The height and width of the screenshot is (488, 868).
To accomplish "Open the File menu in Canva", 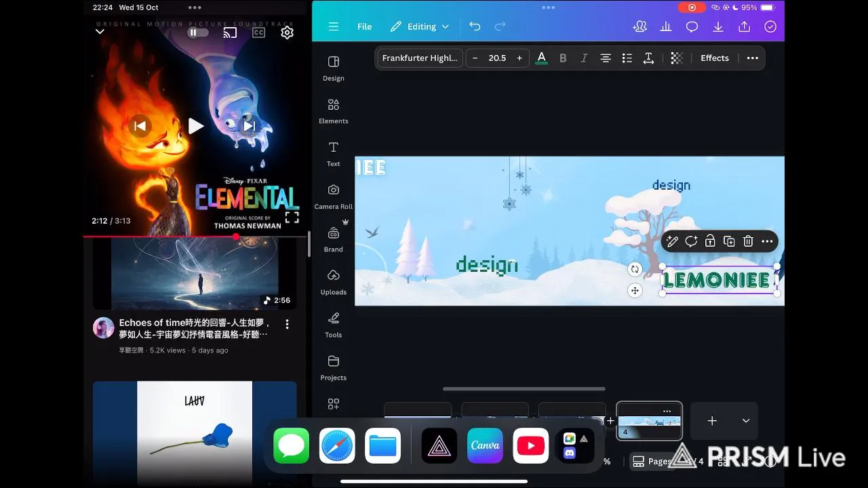I will [365, 26].
